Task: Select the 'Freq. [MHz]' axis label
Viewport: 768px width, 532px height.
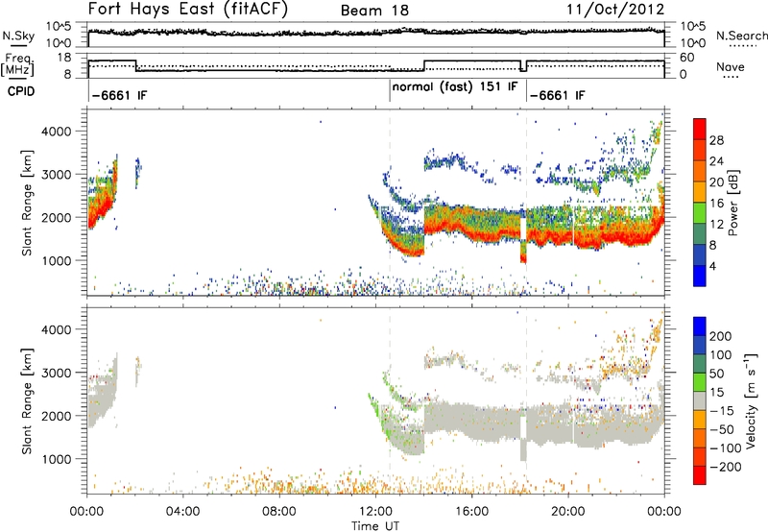Action: [17, 64]
